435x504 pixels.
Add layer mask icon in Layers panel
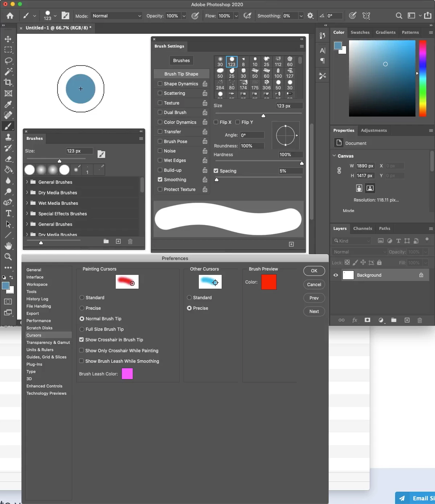(x=368, y=320)
